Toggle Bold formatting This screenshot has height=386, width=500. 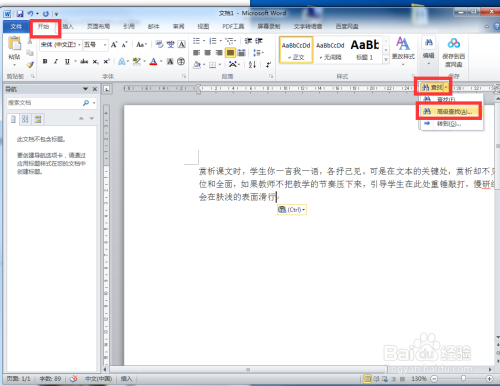click(45, 62)
